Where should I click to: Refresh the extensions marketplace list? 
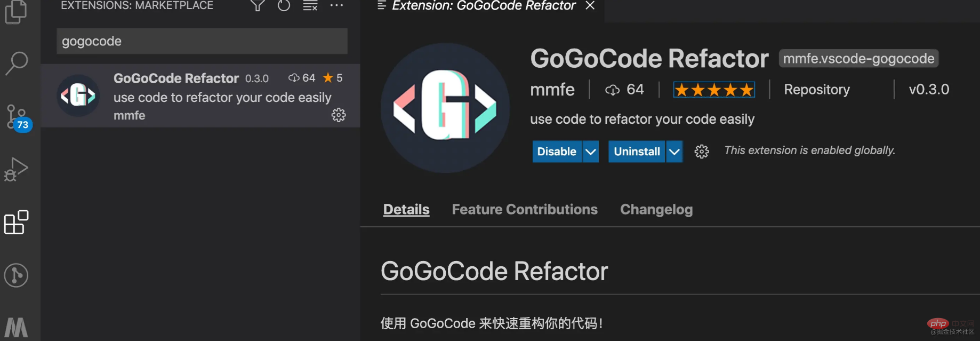tap(284, 6)
